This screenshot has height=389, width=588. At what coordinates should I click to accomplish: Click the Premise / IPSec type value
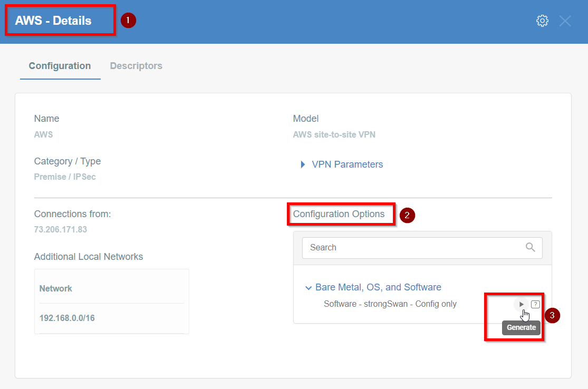coord(65,177)
